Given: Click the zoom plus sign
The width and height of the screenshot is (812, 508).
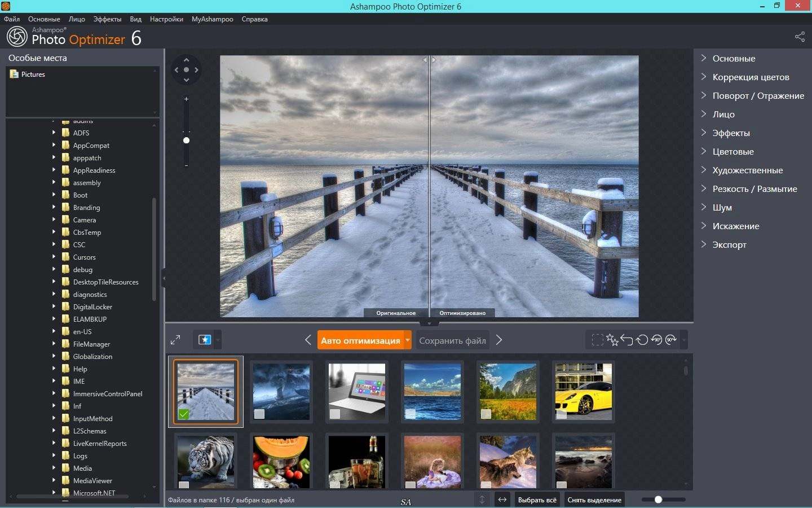Looking at the screenshot, I should (186, 99).
